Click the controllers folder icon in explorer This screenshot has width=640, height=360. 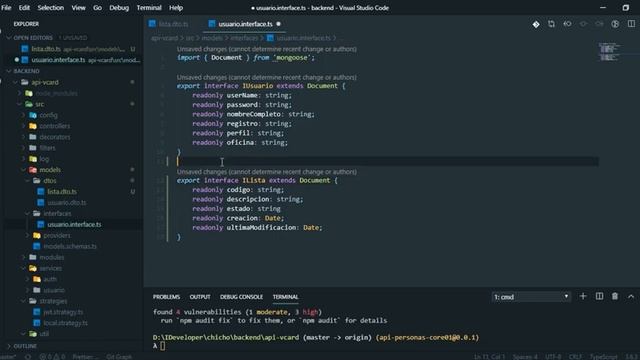(x=33, y=126)
